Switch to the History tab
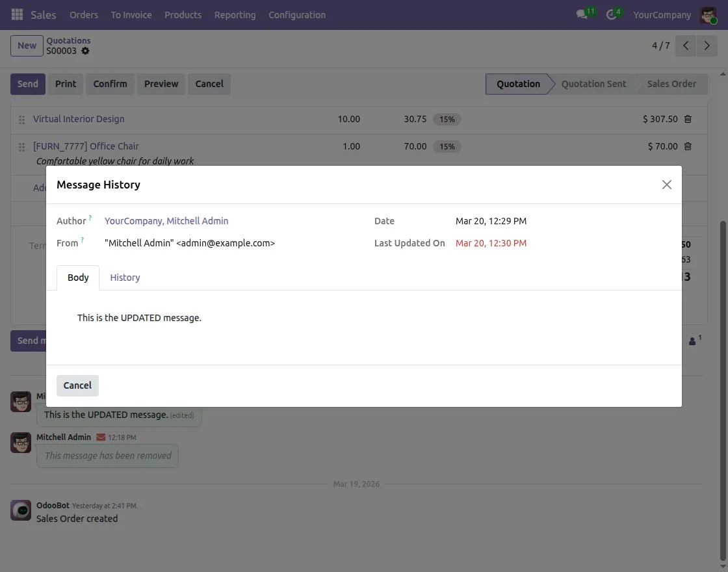Image resolution: width=728 pixels, height=572 pixels. (125, 278)
